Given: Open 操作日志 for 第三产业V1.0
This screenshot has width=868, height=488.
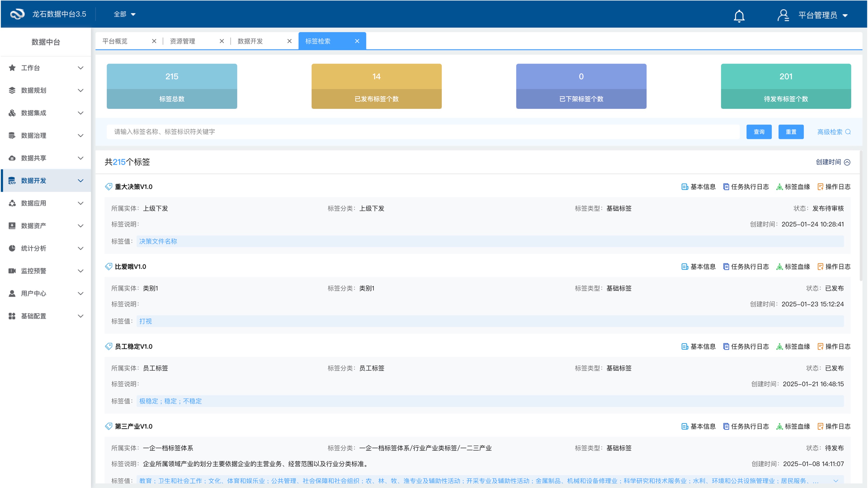Looking at the screenshot, I should tap(834, 426).
